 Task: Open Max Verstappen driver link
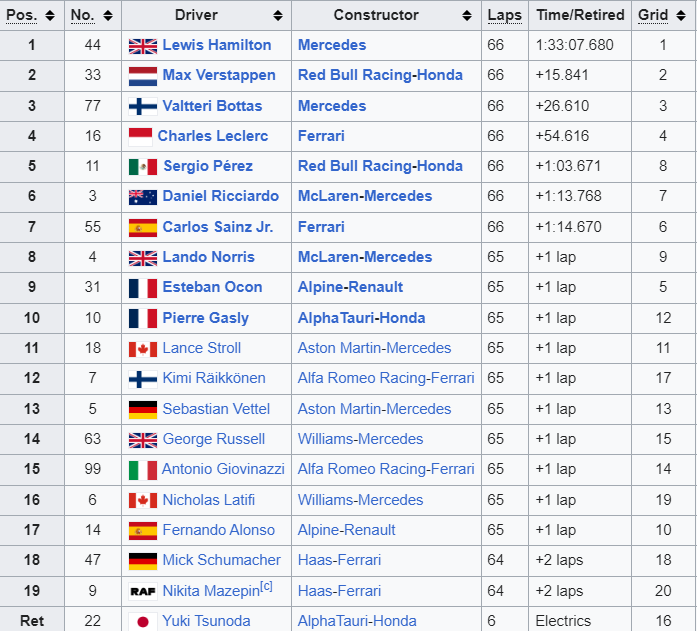point(219,75)
